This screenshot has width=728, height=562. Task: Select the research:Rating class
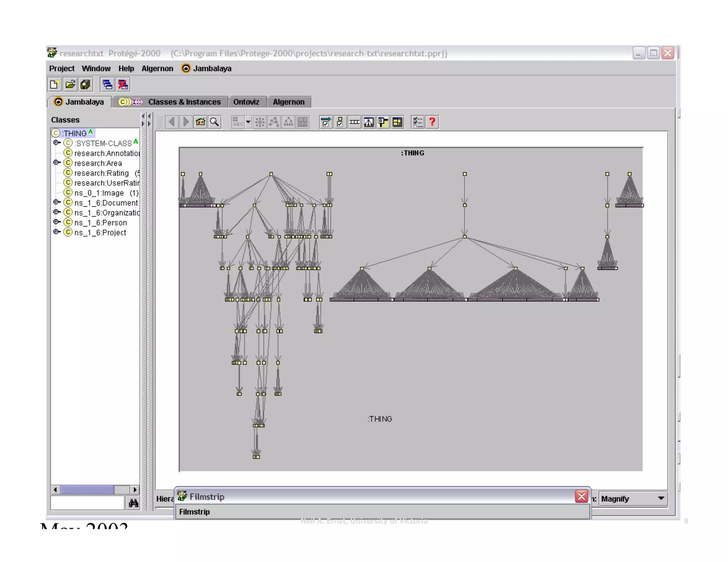click(101, 173)
